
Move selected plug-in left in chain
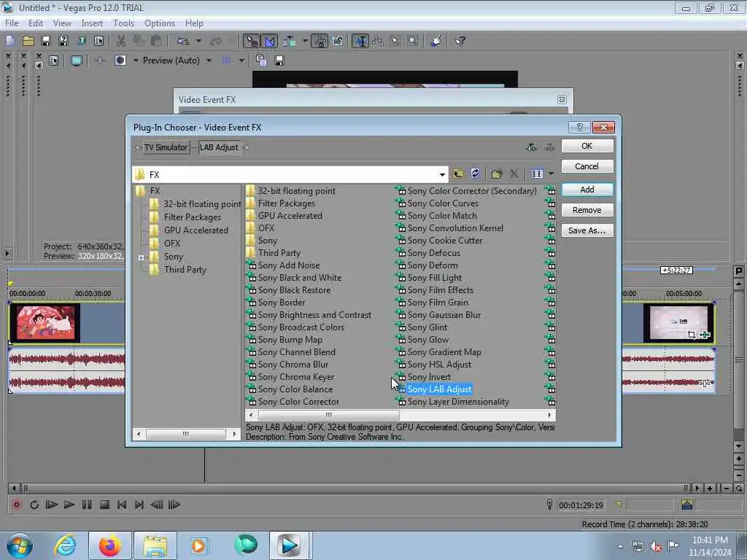click(532, 147)
